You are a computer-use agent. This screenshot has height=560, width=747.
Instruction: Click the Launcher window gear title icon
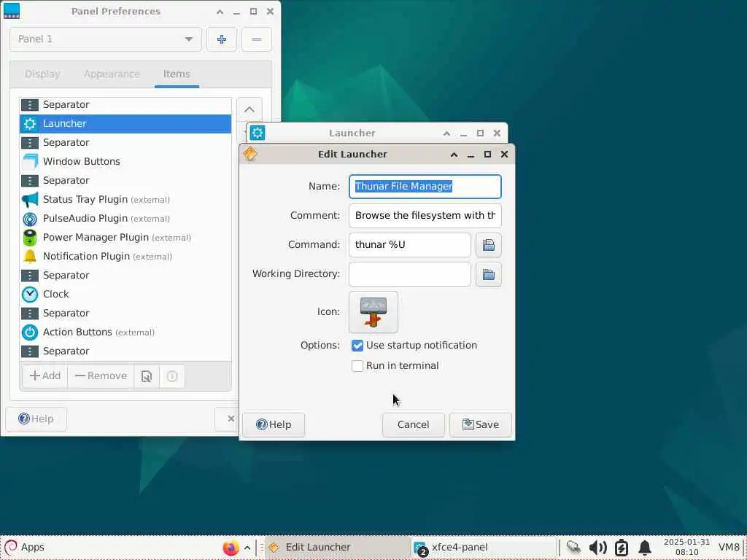[258, 133]
